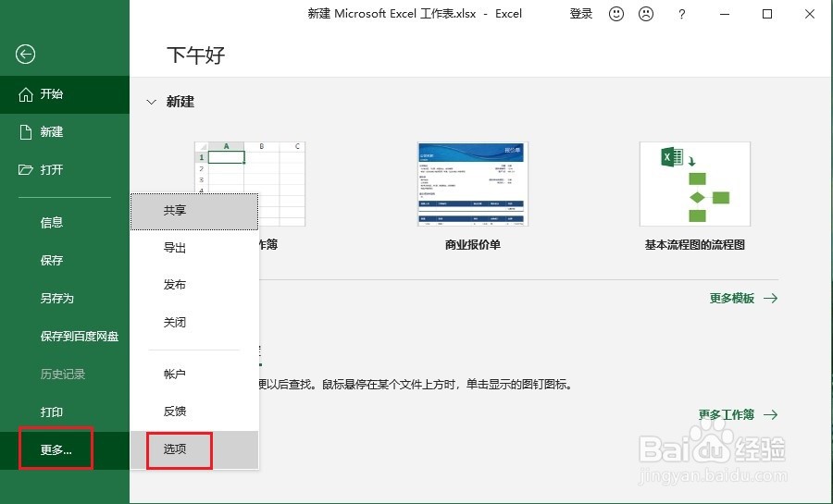
Task: Open help with the question mark icon
Action: click(681, 14)
